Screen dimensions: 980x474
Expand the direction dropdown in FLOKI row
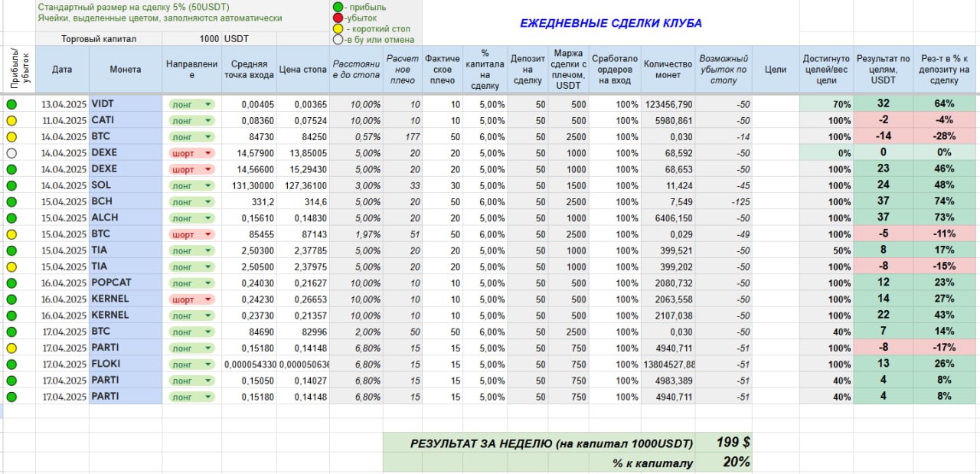tap(207, 364)
